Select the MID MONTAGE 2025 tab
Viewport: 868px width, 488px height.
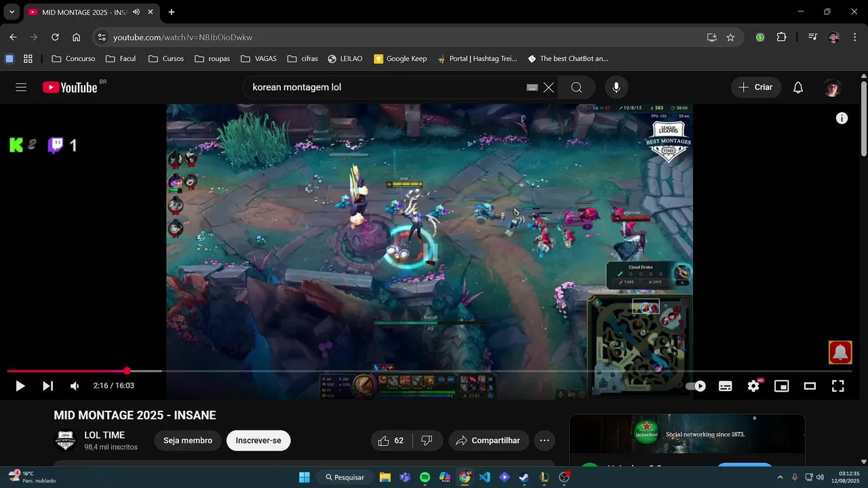[92, 12]
